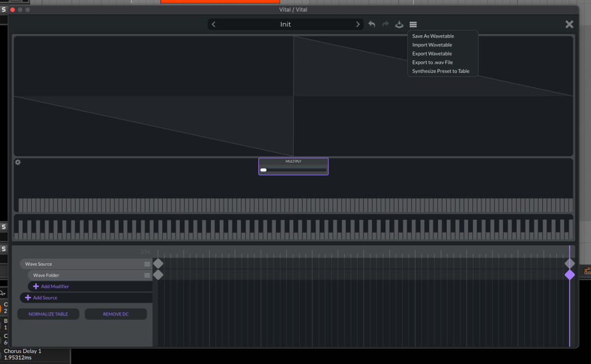This screenshot has height=364, width=591.
Task: Select Export to .wav File
Action: (432, 62)
